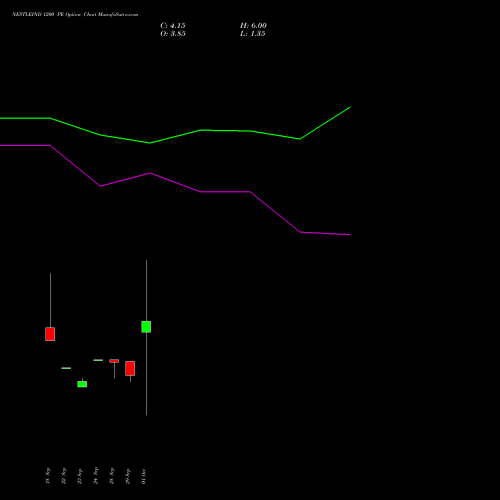This screenshot has height=500, width=500.
Task: Click the chart title text NESTLEIND PE Option Chart
Action: point(75,15)
